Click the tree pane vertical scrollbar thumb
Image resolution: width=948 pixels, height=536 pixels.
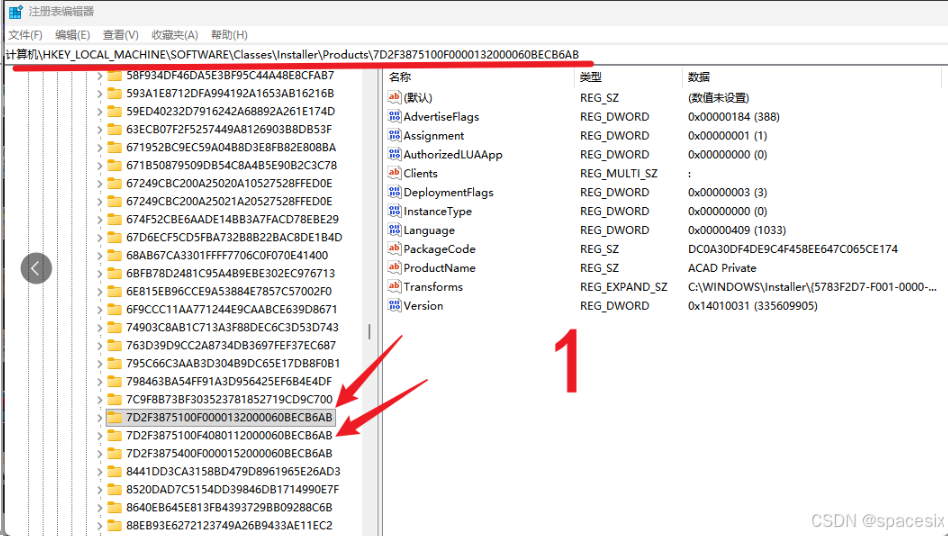point(369,331)
